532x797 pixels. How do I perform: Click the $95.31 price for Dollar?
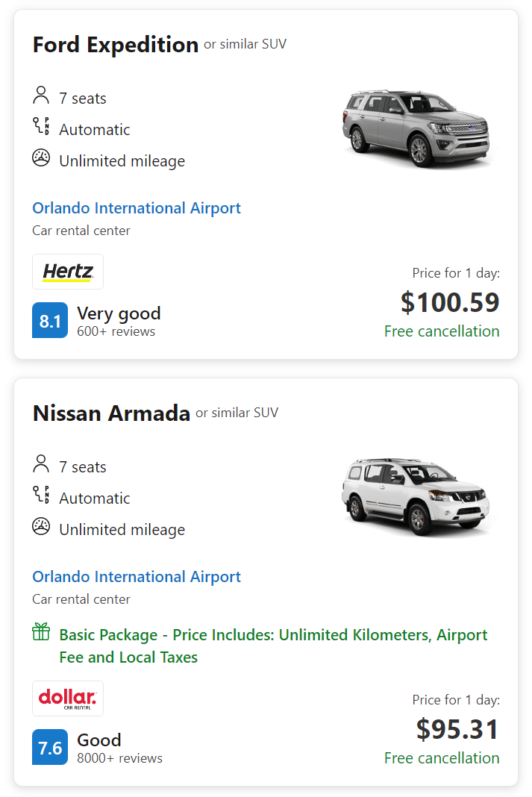tap(457, 729)
